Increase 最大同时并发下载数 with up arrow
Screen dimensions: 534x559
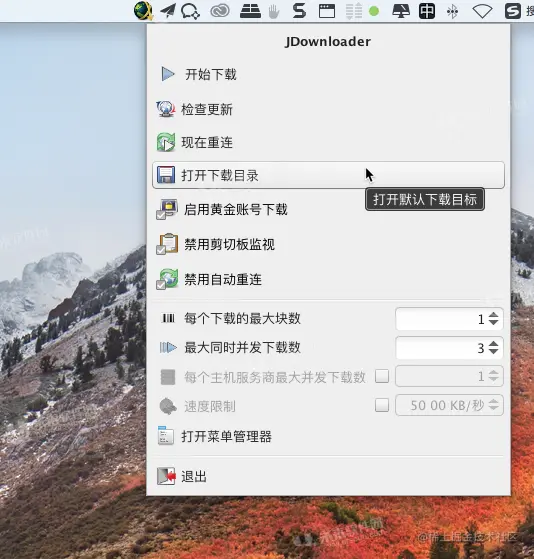pos(493,344)
